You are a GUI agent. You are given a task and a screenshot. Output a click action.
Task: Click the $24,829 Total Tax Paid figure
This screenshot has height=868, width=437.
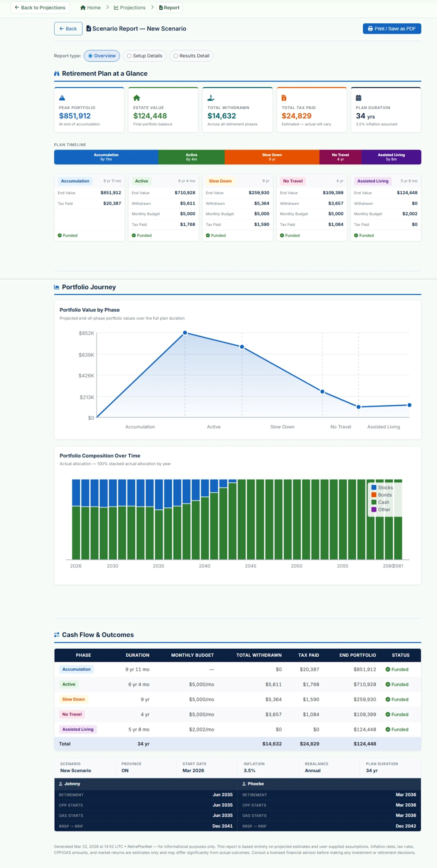pos(297,116)
